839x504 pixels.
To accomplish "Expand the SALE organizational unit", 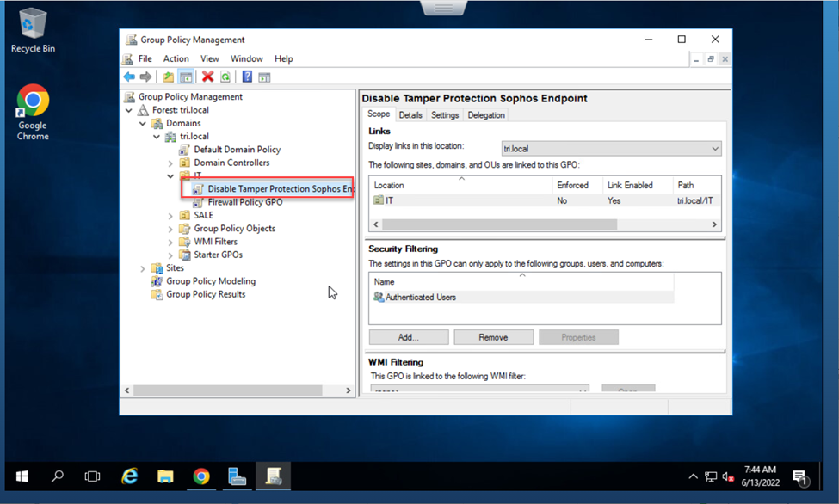I will coord(170,216).
